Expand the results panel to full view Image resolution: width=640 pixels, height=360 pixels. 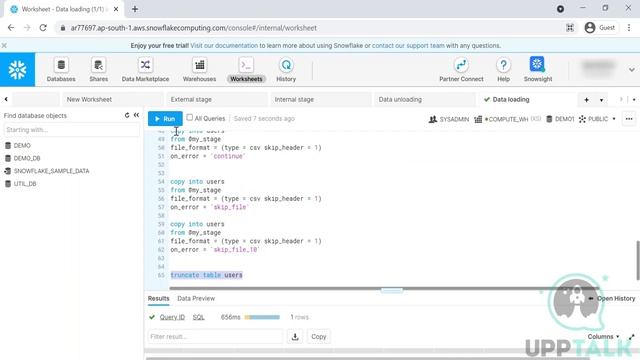click(x=632, y=337)
